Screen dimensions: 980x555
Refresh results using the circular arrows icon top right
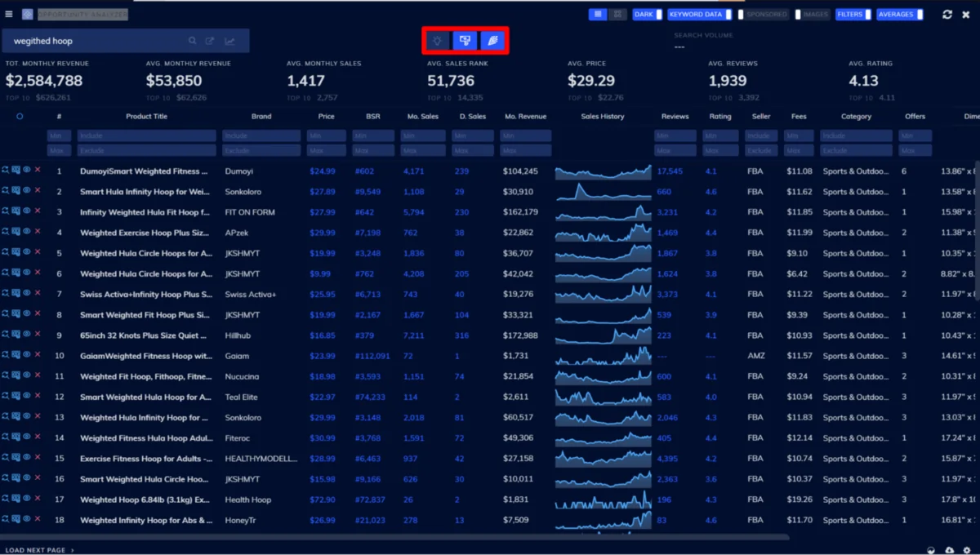947,14
